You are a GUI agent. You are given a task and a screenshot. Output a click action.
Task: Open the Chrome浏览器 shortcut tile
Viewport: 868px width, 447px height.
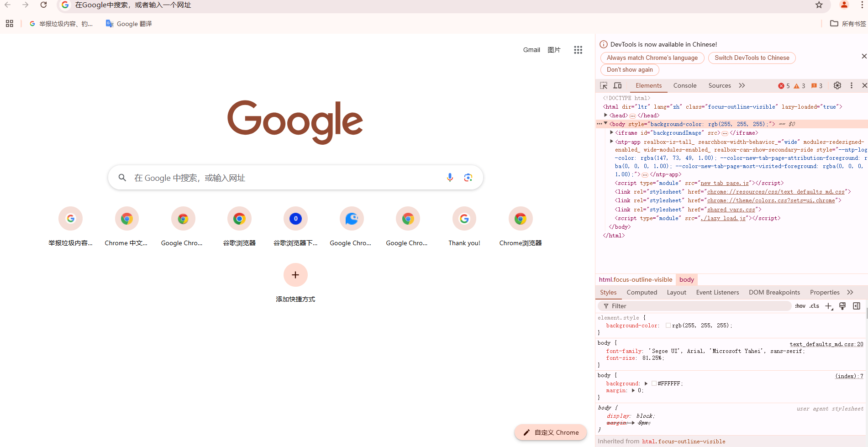pos(521,227)
